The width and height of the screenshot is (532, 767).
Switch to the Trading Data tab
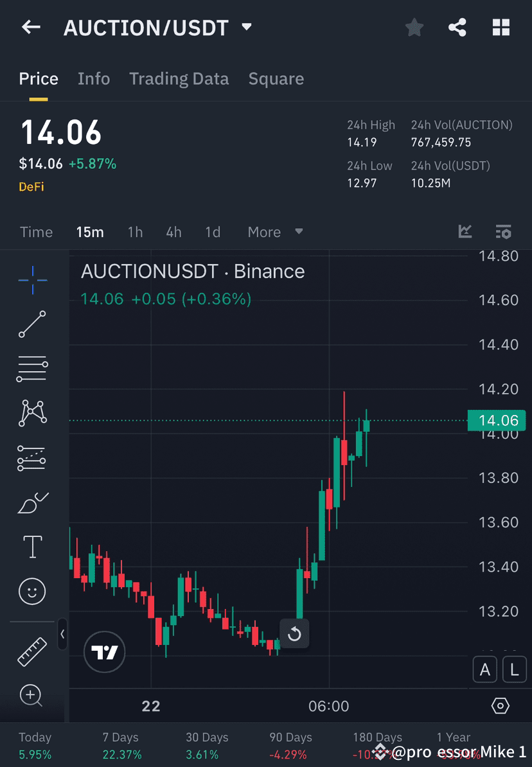[179, 78]
